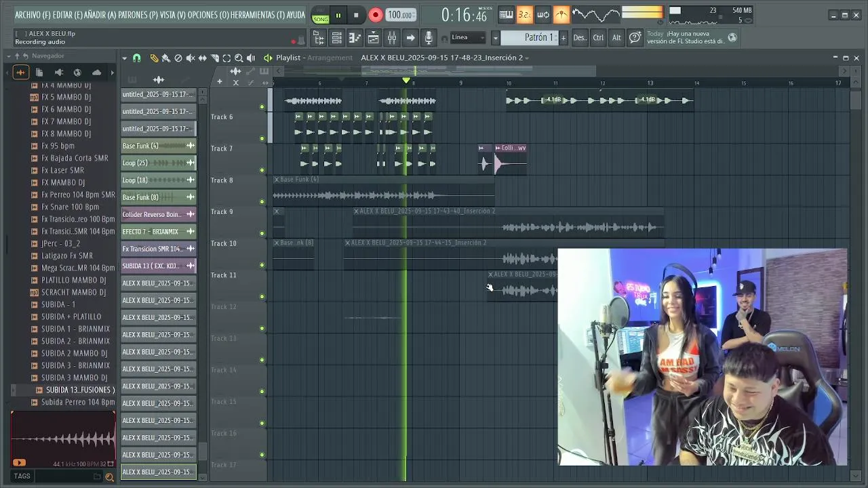
Task: Toggle the Playlist snap magnet icon
Action: pos(136,58)
